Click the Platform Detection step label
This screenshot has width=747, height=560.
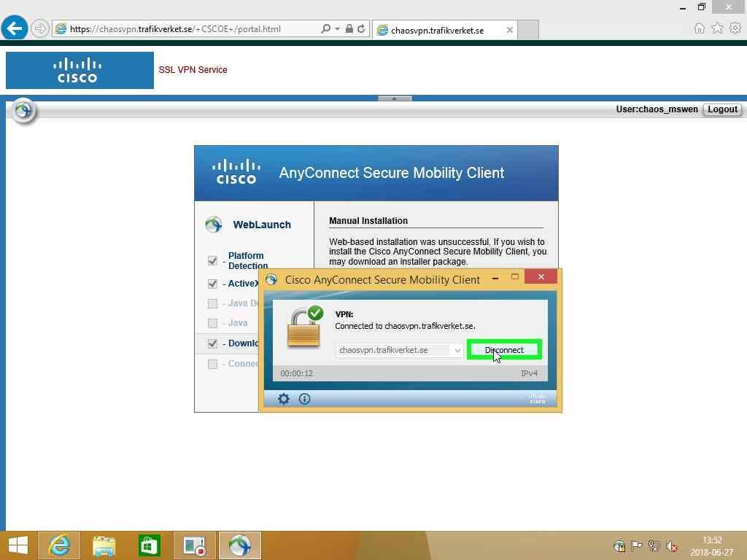pos(248,260)
